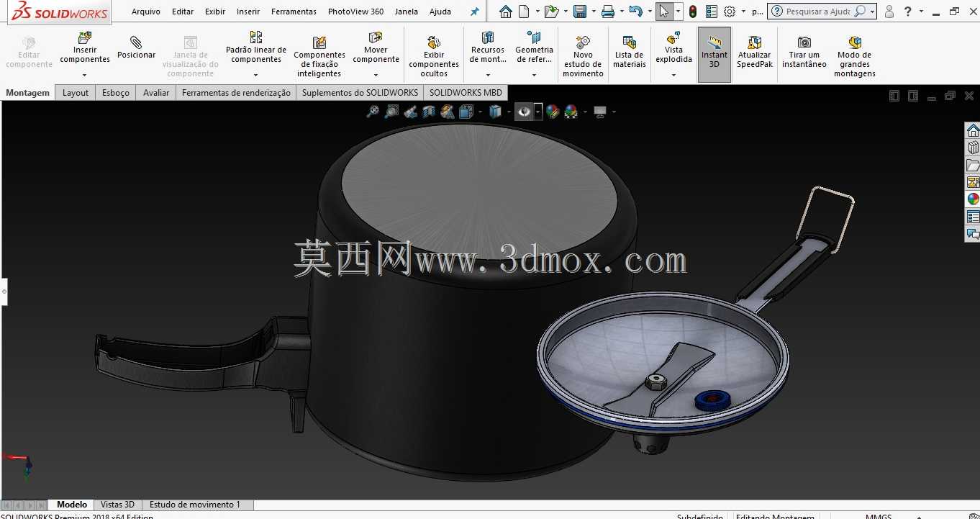The image size is (980, 519).
Task: Open Options using the gear icon
Action: (x=730, y=12)
